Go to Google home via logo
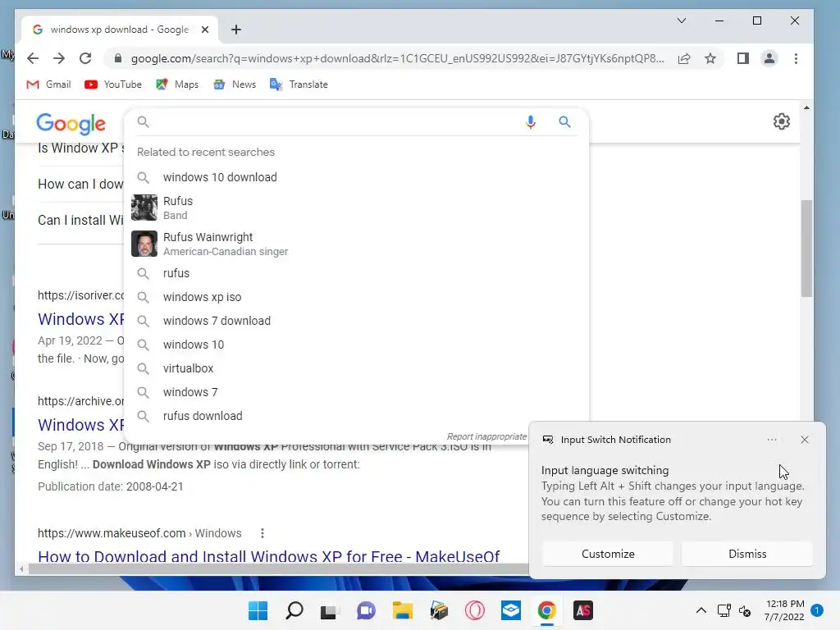The width and height of the screenshot is (840, 630). pos(71,124)
